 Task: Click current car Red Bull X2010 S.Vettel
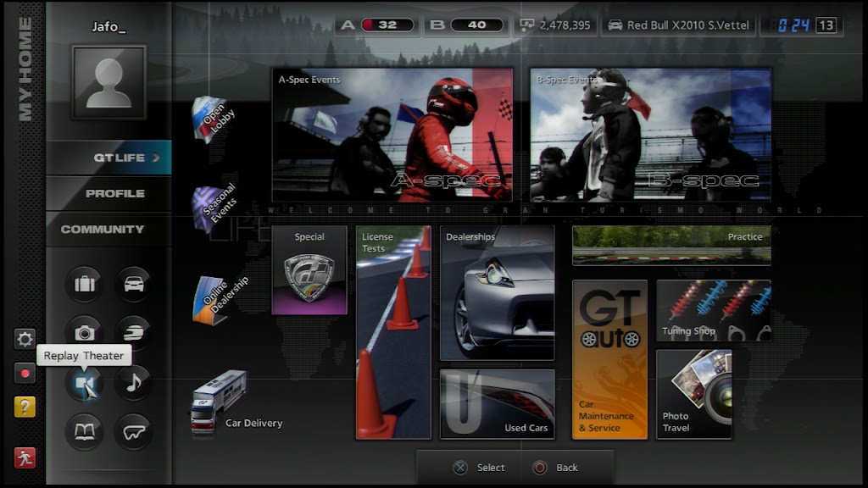click(679, 25)
